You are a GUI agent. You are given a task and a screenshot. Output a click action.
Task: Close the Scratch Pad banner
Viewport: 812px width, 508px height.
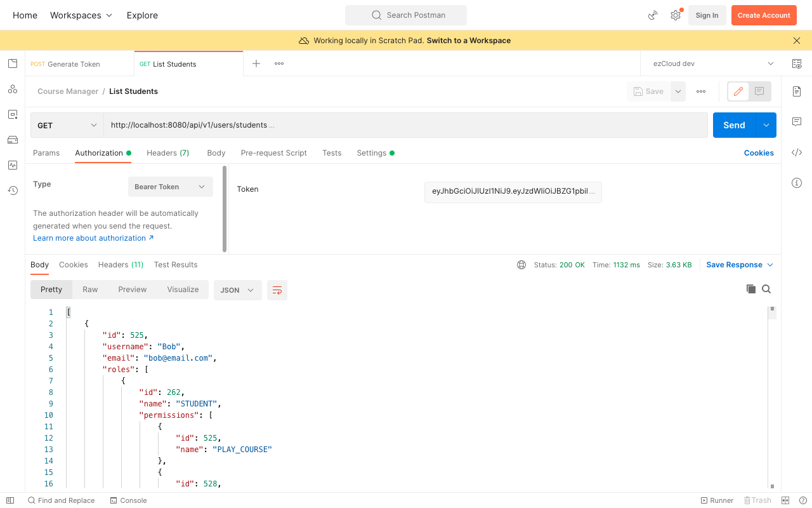tap(797, 41)
